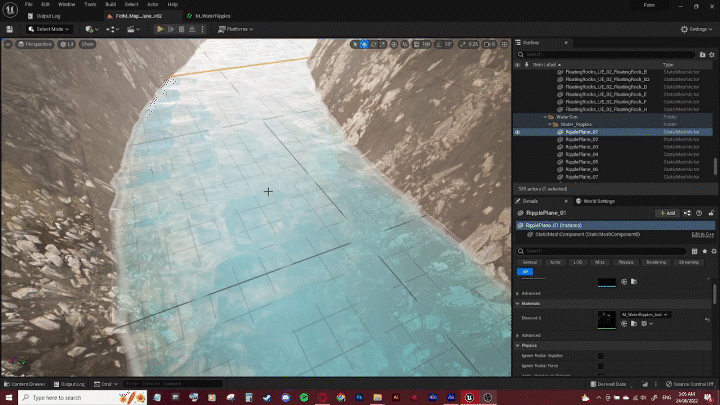Image resolution: width=720 pixels, height=405 pixels.
Task: Open the Edit menu
Action: [x=45, y=5]
